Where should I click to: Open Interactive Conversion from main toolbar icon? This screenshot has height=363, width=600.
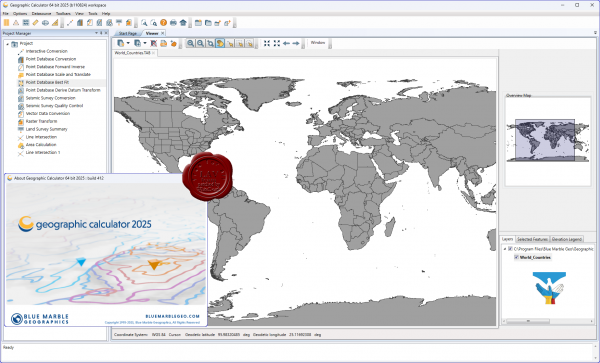70,23
